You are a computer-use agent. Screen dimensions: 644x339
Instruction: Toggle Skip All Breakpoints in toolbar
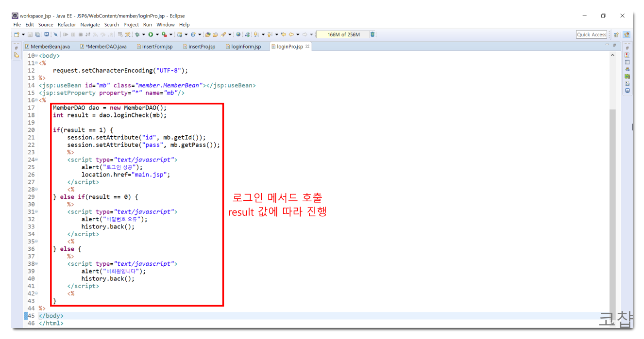click(x=55, y=34)
